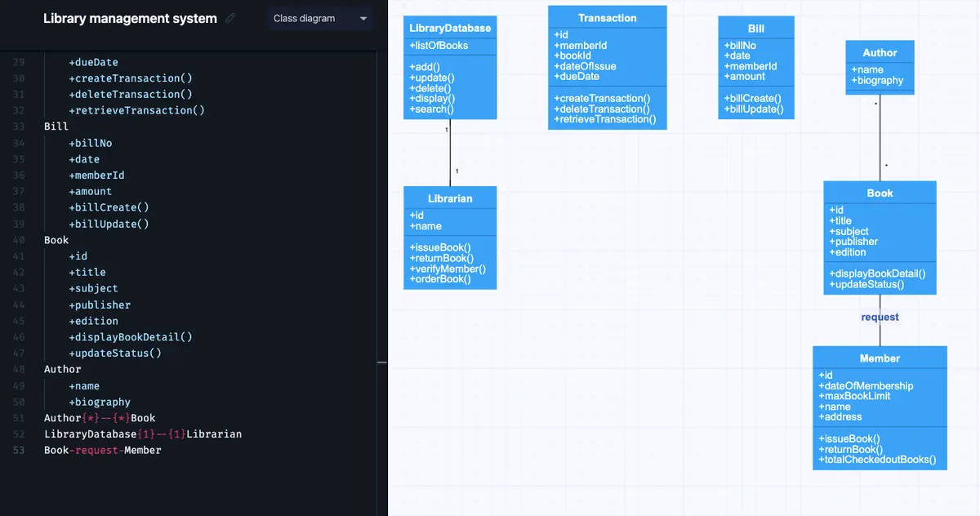The width and height of the screenshot is (980, 516).
Task: Click '+publisher' on editor line 44
Action: click(x=100, y=305)
